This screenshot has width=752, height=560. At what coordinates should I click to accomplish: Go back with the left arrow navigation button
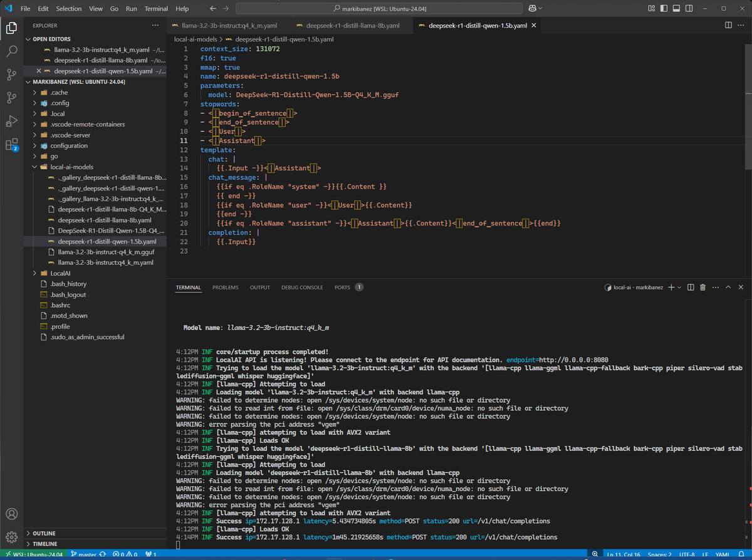click(x=214, y=8)
